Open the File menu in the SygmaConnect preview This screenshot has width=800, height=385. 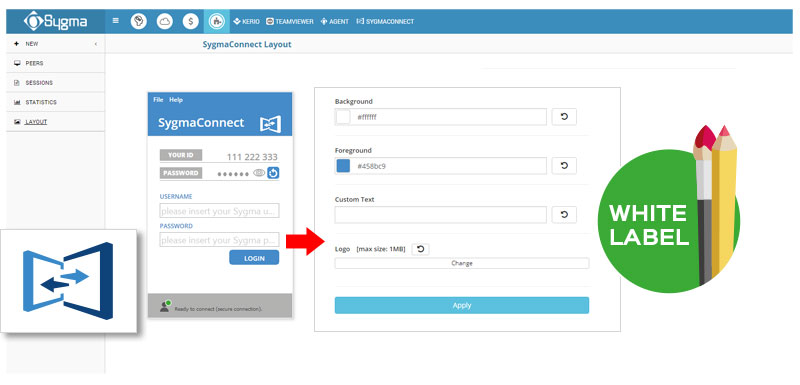[158, 100]
